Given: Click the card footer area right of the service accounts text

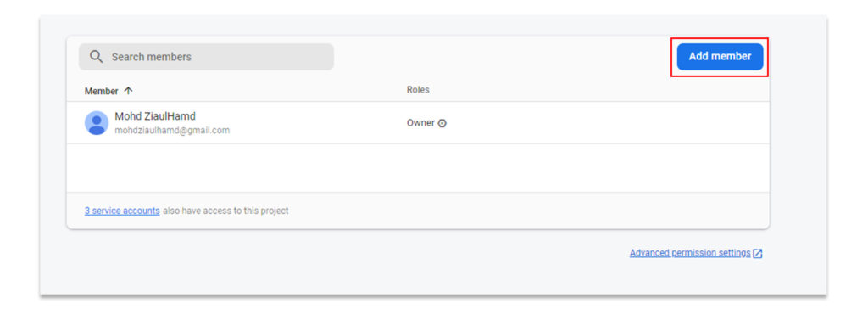Looking at the screenshot, I should (x=529, y=211).
